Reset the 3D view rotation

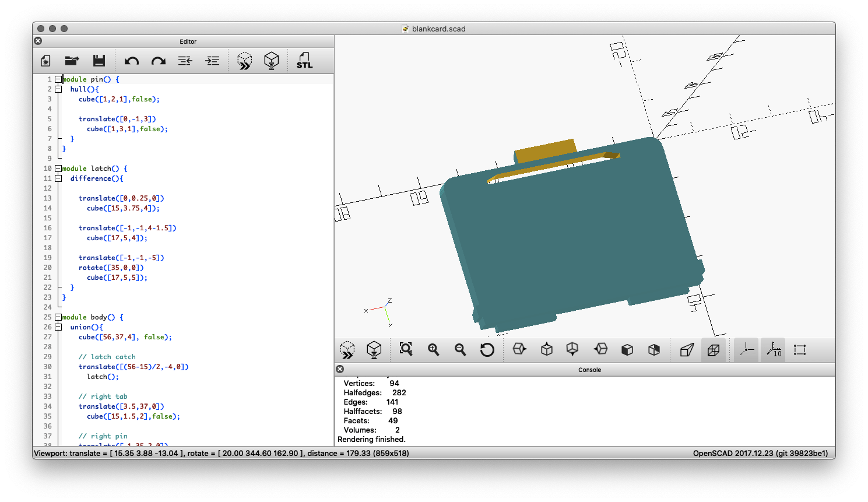coord(487,350)
